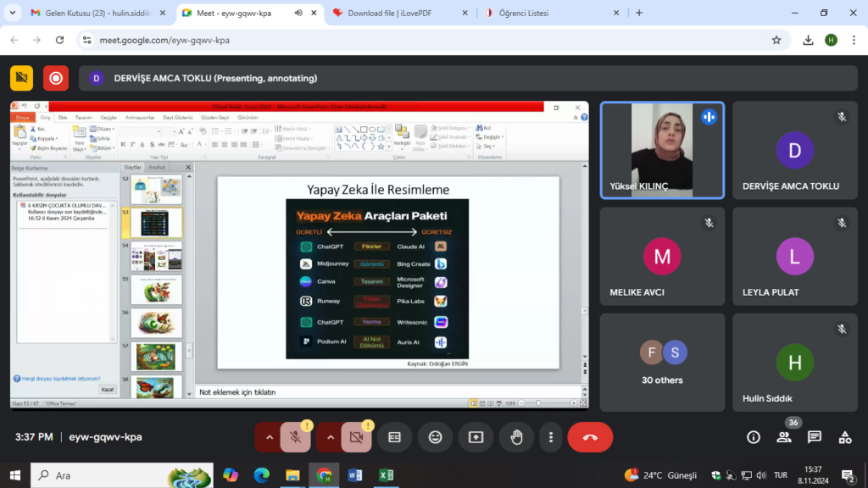The width and height of the screenshot is (868, 488).
Task: Click the red recording indicator icon
Action: click(56, 78)
